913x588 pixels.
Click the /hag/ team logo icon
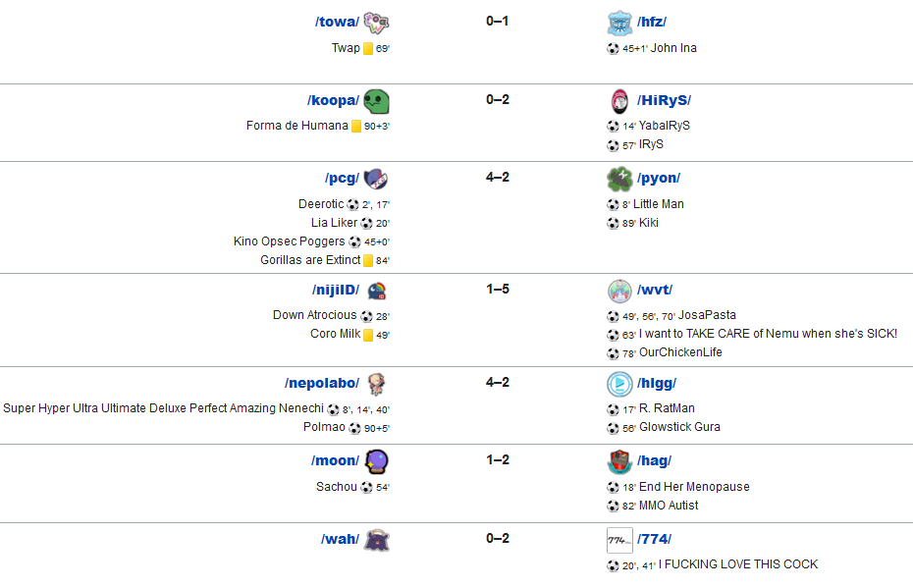(619, 461)
